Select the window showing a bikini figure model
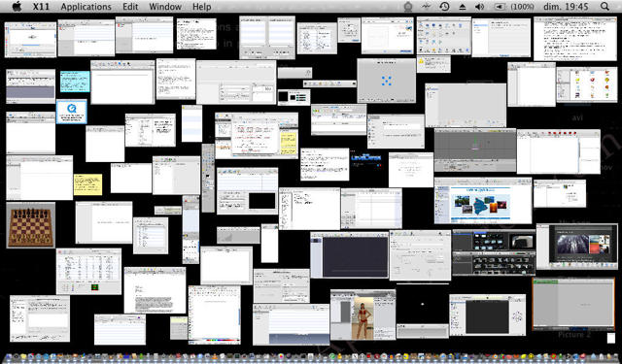Screen dimensions: 622x364 click(363, 314)
